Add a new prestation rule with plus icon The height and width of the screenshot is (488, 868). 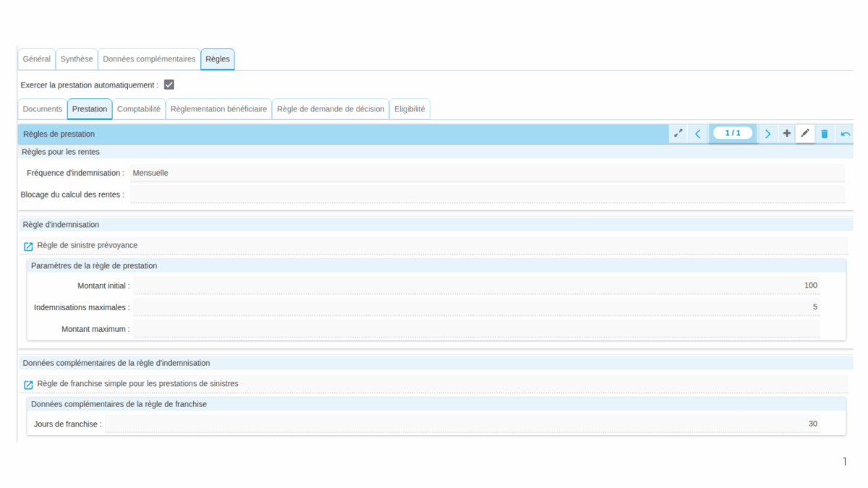point(787,134)
